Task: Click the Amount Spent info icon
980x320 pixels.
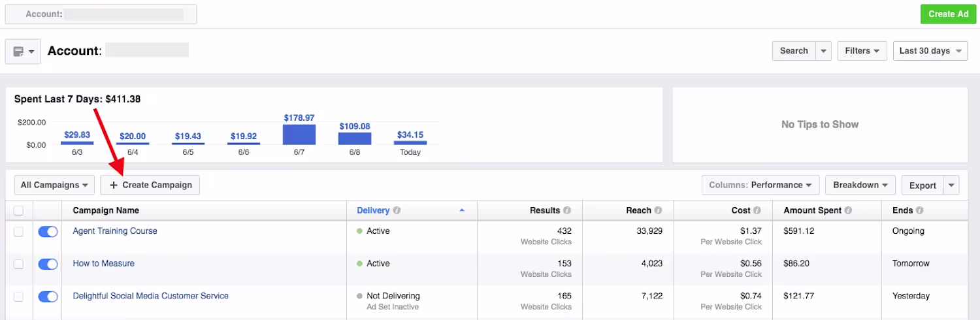Action: click(x=847, y=210)
